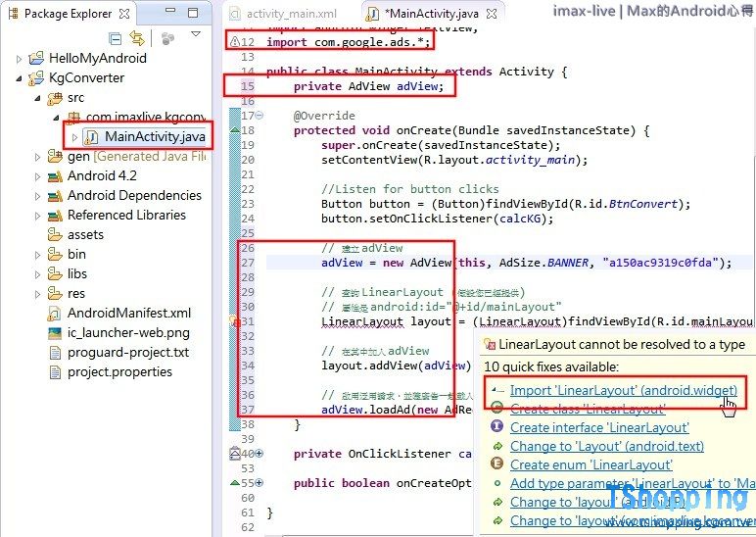Close the Package Explorer tab
The height and width of the screenshot is (537, 756).
coord(124,14)
